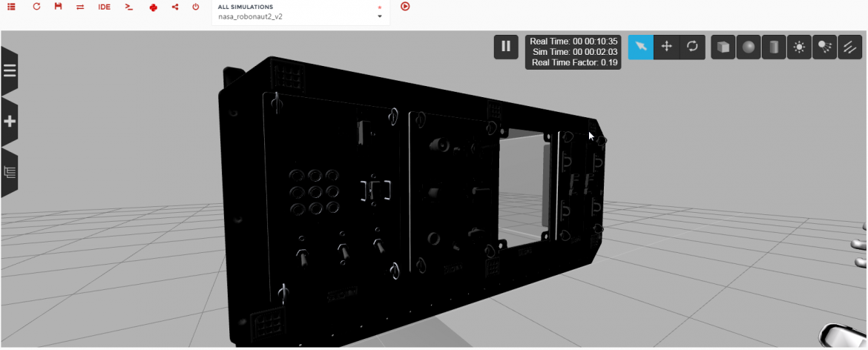868x350 pixels.
Task: Select the translate mode tool
Action: pos(666,47)
